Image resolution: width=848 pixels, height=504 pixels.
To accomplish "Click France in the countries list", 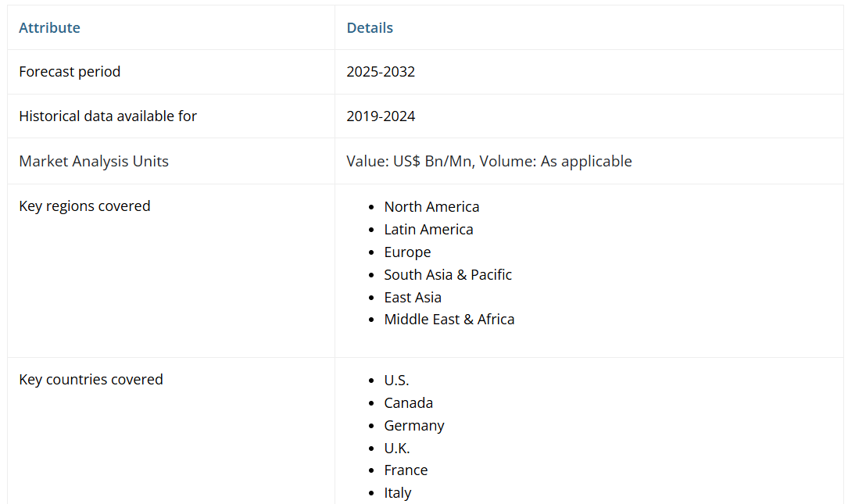I will tap(406, 470).
